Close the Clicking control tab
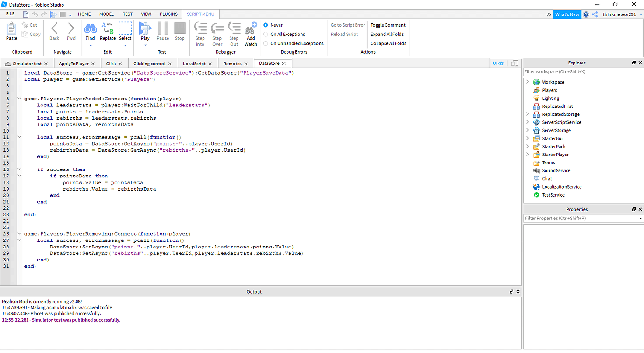This screenshot has height=353, width=644. pyautogui.click(x=170, y=64)
